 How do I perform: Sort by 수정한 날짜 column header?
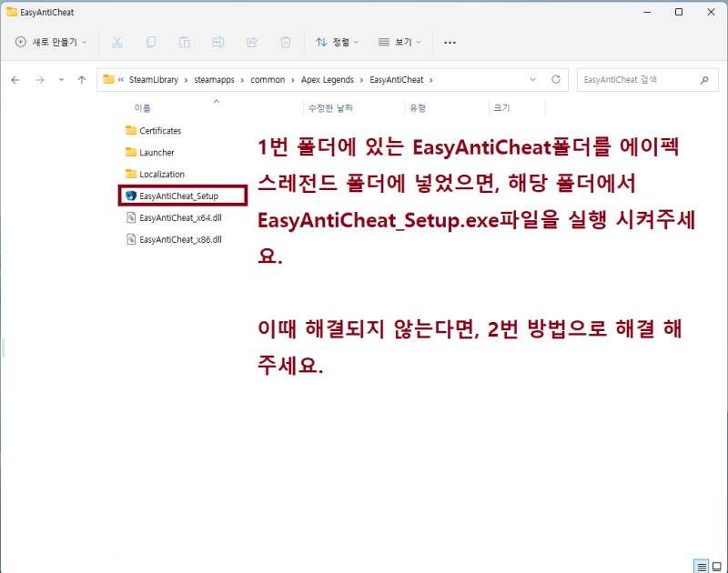(x=330, y=108)
